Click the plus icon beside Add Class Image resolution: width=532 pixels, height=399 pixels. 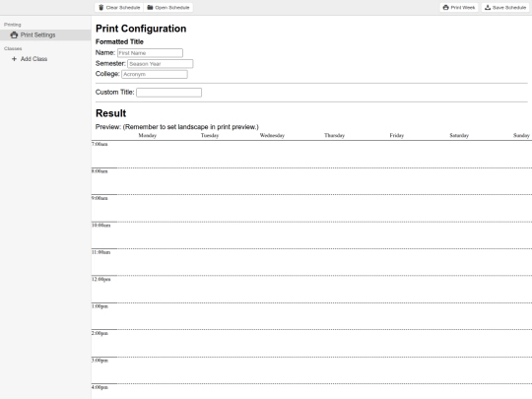coord(14,59)
